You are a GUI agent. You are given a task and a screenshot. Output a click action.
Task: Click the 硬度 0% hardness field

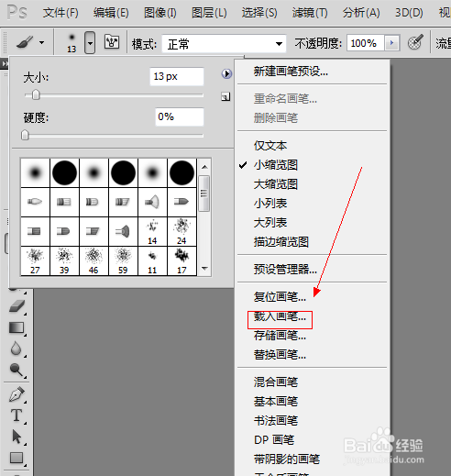click(180, 116)
